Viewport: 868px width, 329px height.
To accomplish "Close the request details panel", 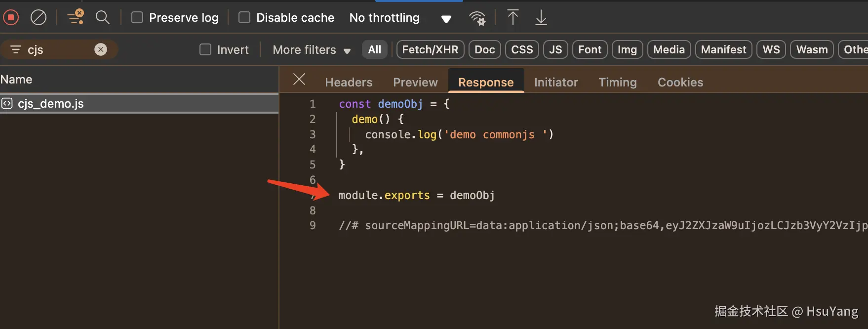I will [x=299, y=79].
